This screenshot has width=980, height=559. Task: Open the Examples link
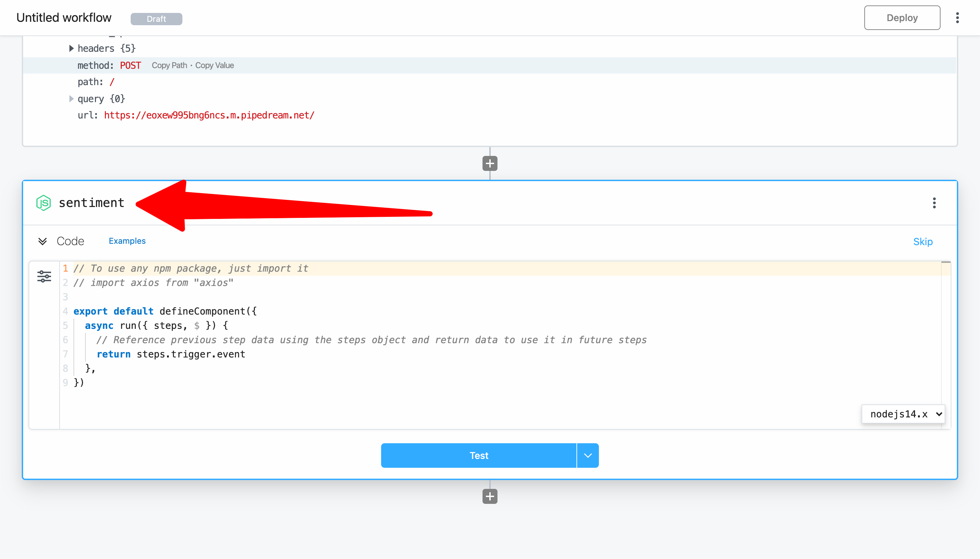click(x=127, y=241)
